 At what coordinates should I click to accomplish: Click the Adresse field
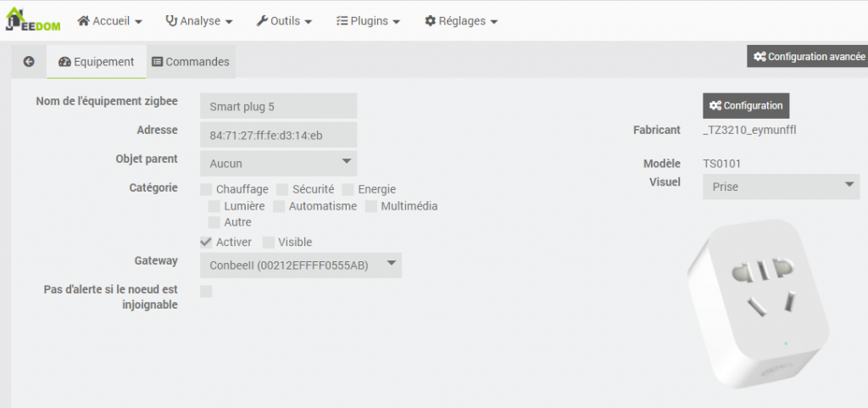coord(278,135)
